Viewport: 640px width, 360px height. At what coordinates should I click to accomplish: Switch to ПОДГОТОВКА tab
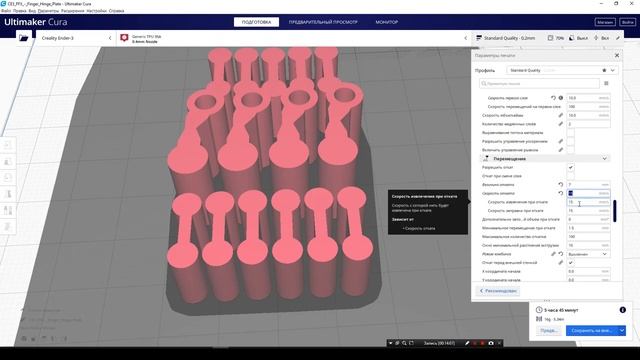point(256,22)
